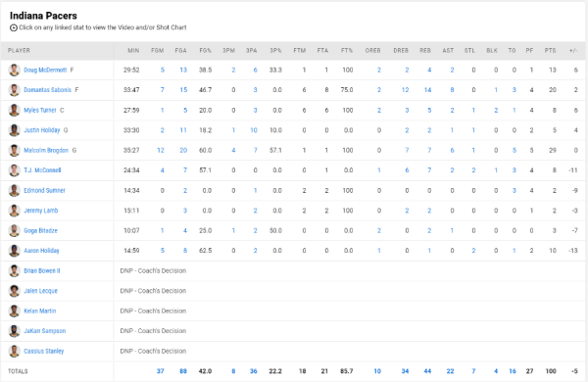Sort table by MIN column header
The width and height of the screenshot is (588, 382).
(x=133, y=50)
